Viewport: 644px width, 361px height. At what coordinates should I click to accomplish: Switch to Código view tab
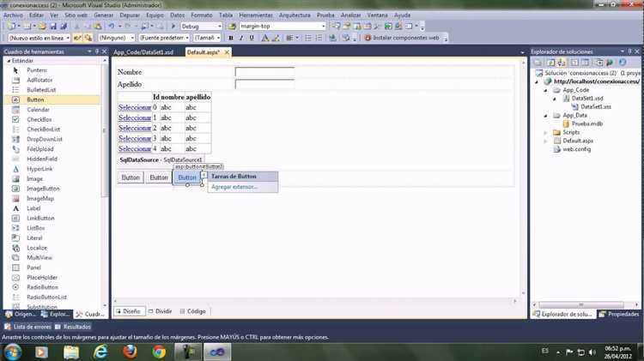[x=193, y=311]
